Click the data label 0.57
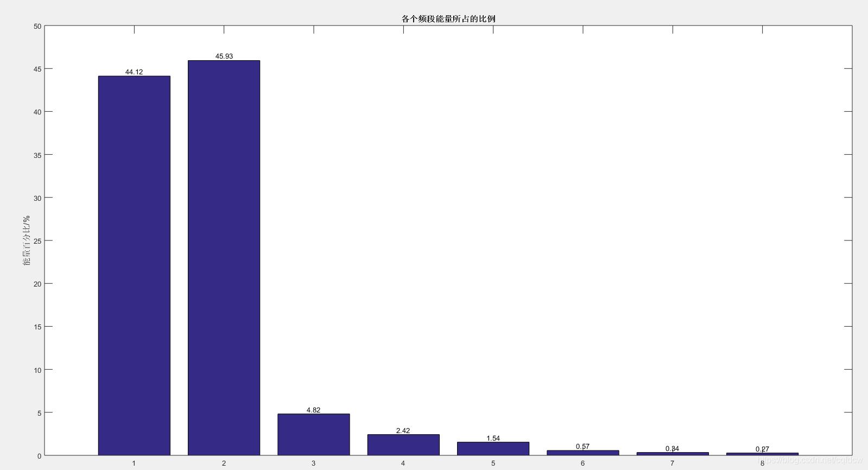 (583, 446)
